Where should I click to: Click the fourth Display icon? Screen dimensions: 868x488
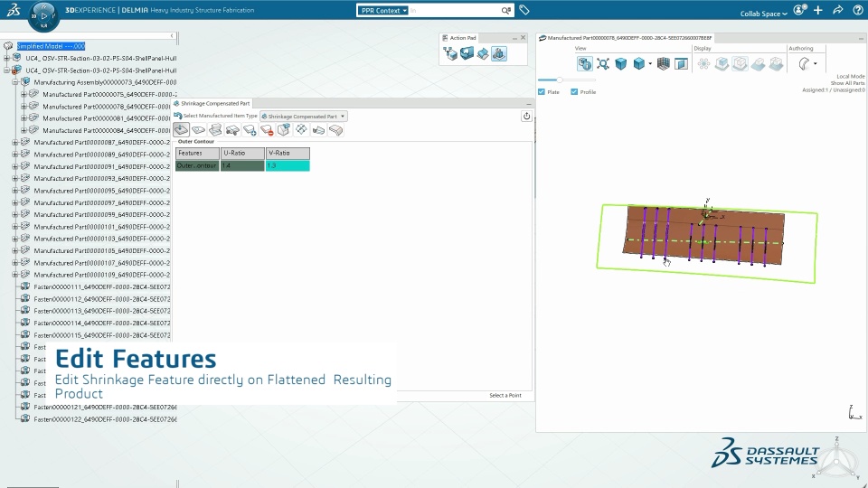click(x=758, y=64)
